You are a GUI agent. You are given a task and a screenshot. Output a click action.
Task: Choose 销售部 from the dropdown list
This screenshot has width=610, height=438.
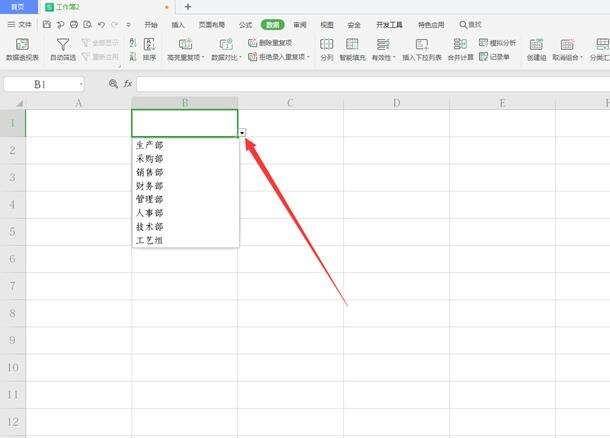[x=186, y=172]
